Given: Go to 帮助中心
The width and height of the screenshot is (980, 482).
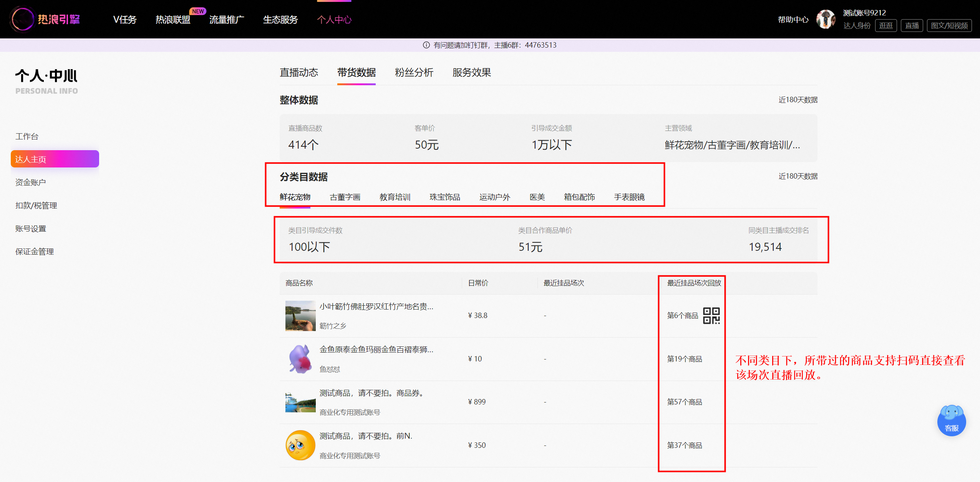Looking at the screenshot, I should tap(793, 20).
